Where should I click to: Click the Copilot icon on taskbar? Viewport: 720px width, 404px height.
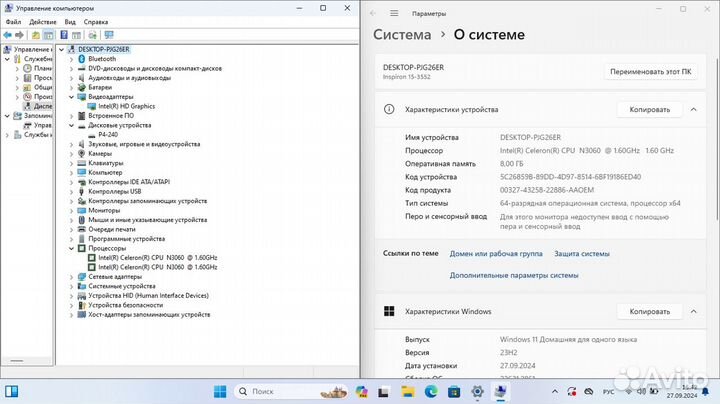click(361, 392)
